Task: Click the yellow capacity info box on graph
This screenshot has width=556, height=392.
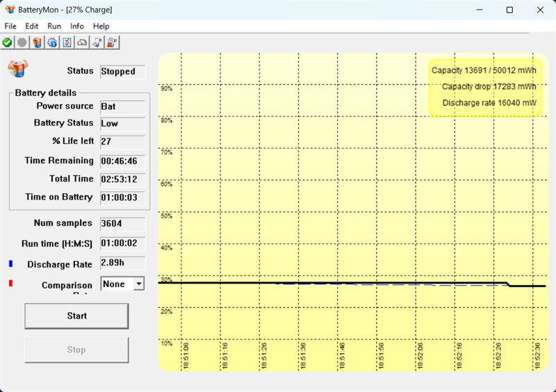Action: pos(484,87)
